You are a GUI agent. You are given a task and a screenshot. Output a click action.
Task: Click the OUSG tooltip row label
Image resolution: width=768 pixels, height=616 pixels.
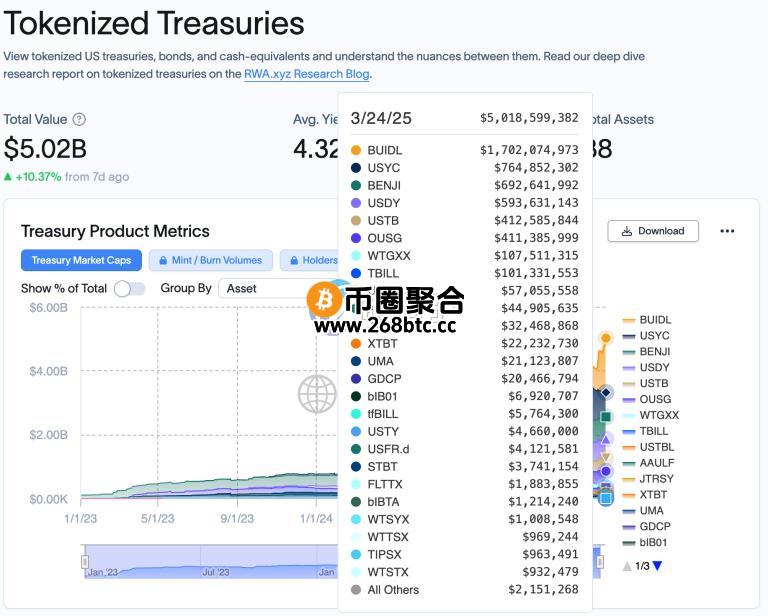(384, 238)
